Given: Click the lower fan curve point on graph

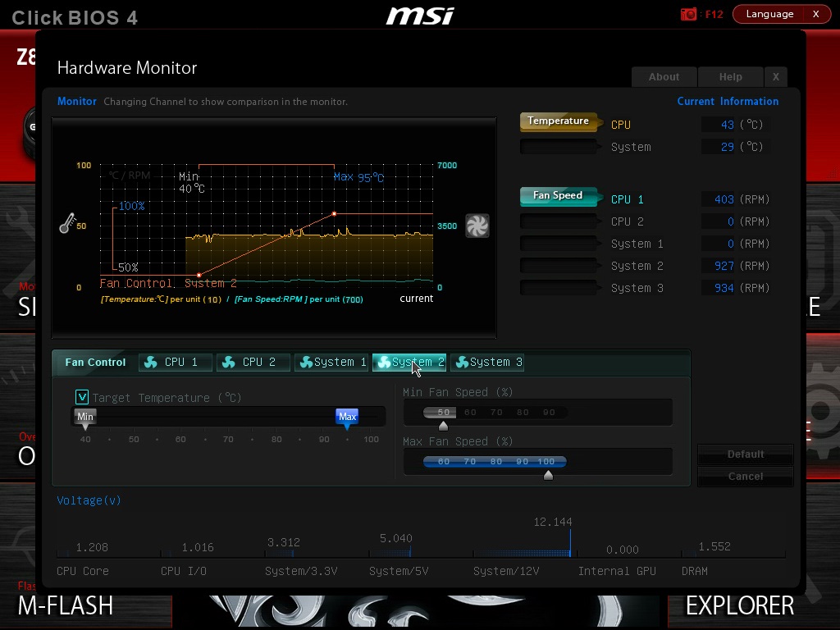Looking at the screenshot, I should point(199,276).
